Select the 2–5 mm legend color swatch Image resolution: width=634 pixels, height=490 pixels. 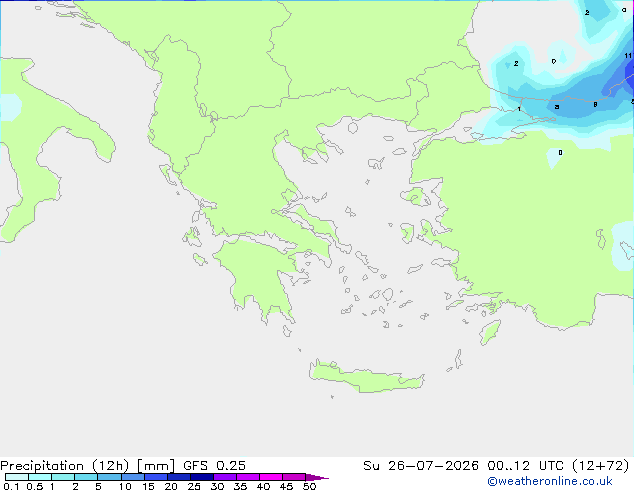pyautogui.click(x=86, y=477)
